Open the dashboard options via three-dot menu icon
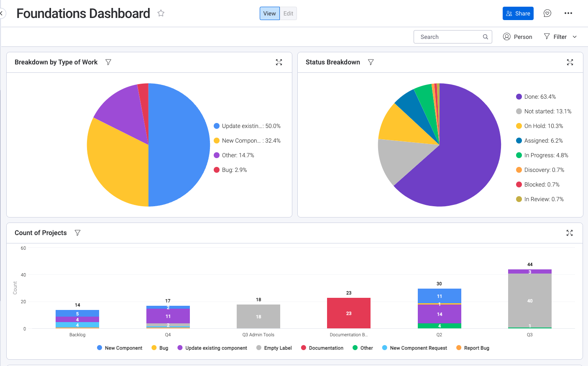Screen dimensions: 588x366 [x=568, y=13]
